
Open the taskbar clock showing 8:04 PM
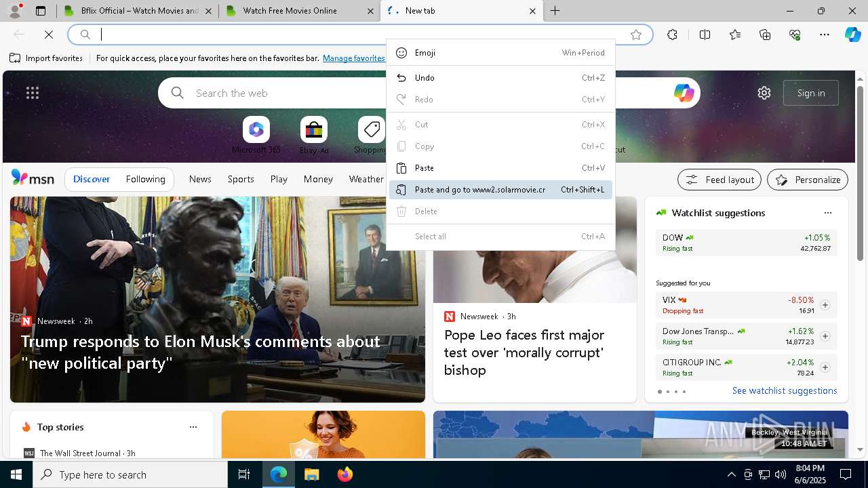tap(810, 474)
